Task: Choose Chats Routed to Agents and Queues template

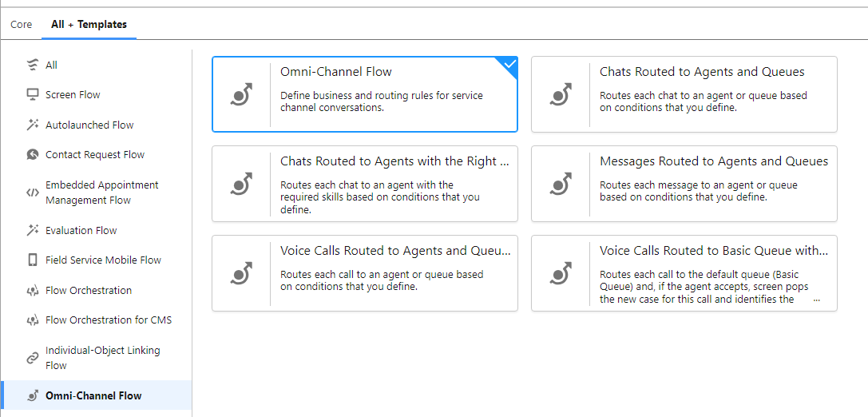Action: pyautogui.click(x=684, y=94)
